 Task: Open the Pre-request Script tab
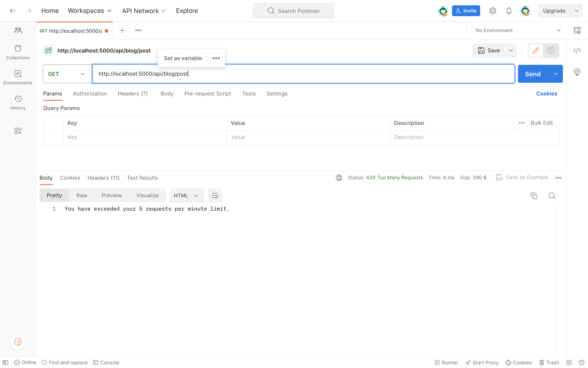pos(208,94)
